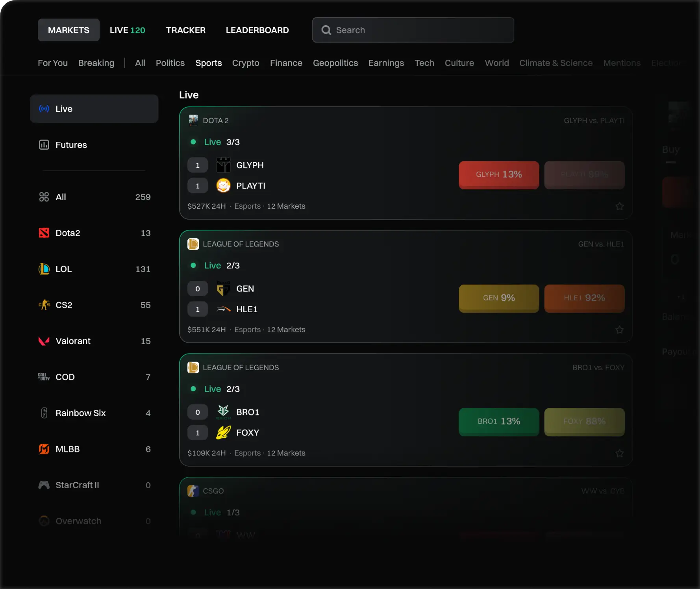Focus the Search input field
The width and height of the screenshot is (700, 589).
[x=413, y=30]
